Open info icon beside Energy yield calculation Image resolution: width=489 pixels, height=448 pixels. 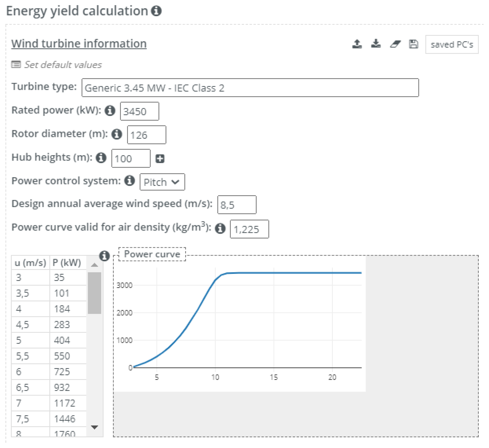click(156, 11)
